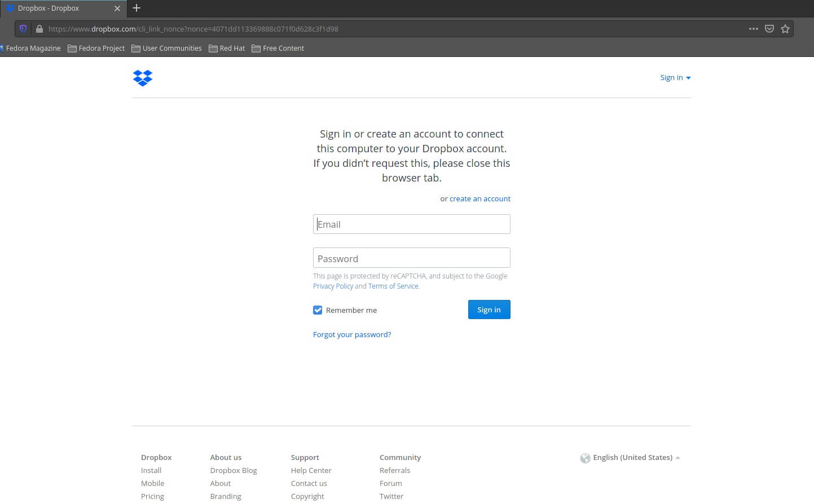
Task: Click the create an account link
Action: pyautogui.click(x=479, y=199)
